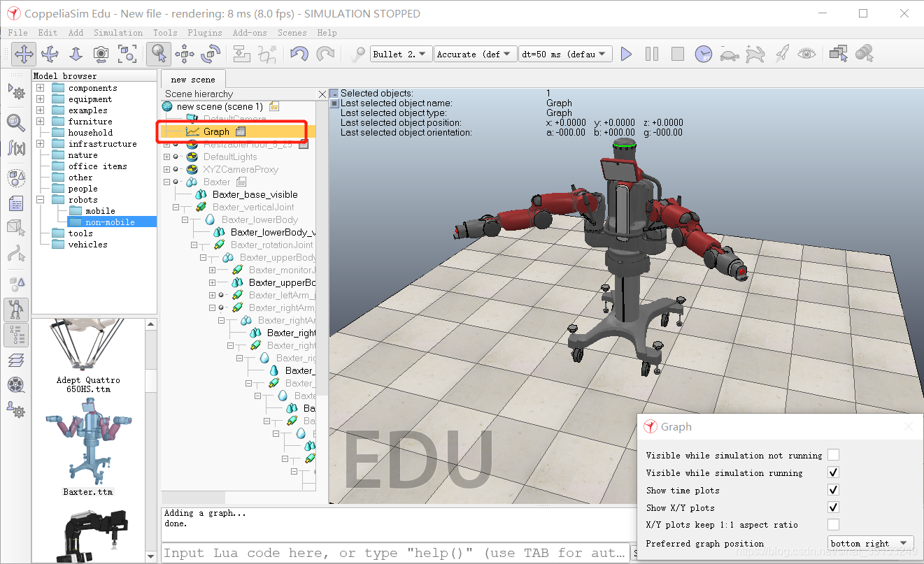Open the Add-ons menu
The image size is (924, 564).
point(250,32)
